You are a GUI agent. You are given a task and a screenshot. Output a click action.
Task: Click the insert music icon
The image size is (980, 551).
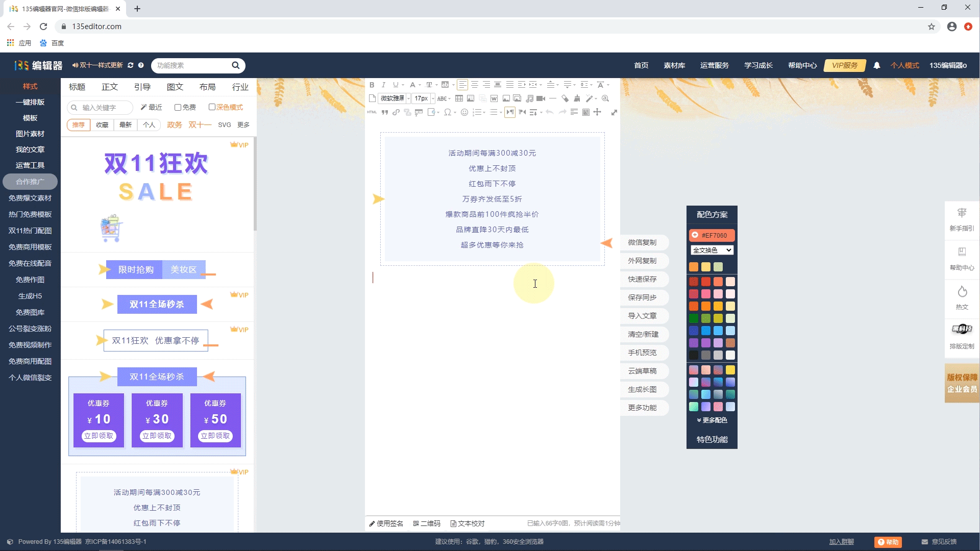(x=529, y=98)
